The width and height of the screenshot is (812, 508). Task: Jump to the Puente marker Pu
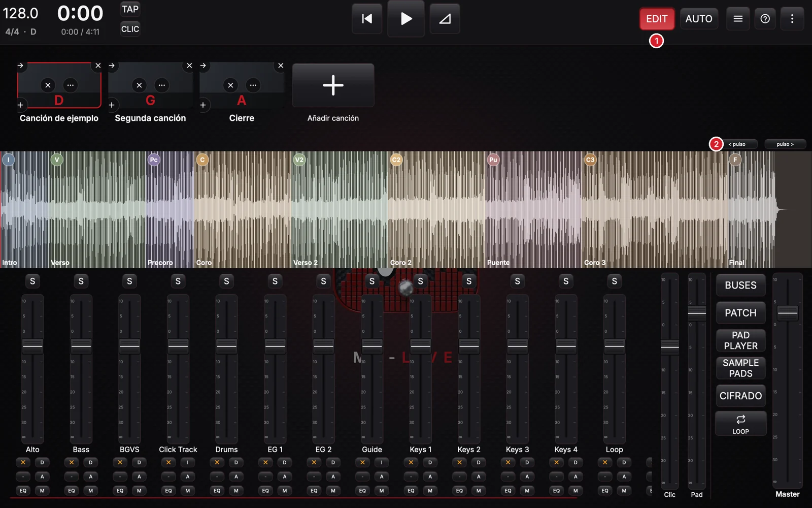(493, 160)
